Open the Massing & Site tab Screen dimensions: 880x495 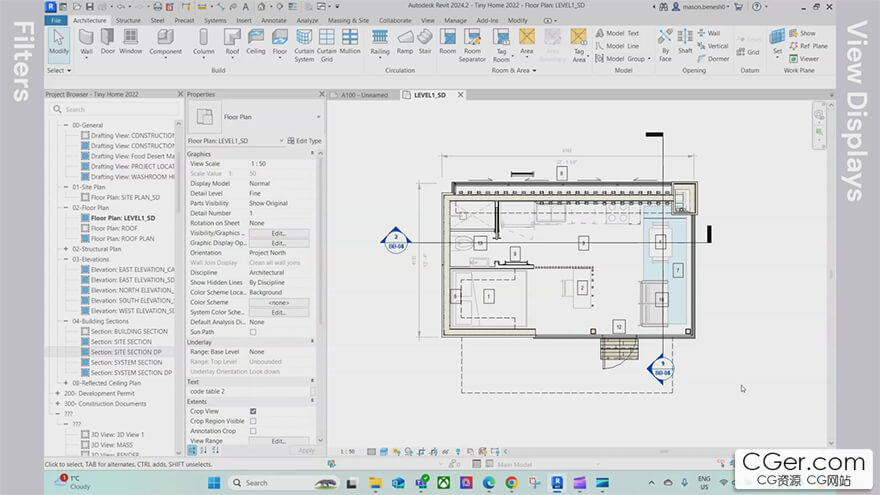click(348, 20)
